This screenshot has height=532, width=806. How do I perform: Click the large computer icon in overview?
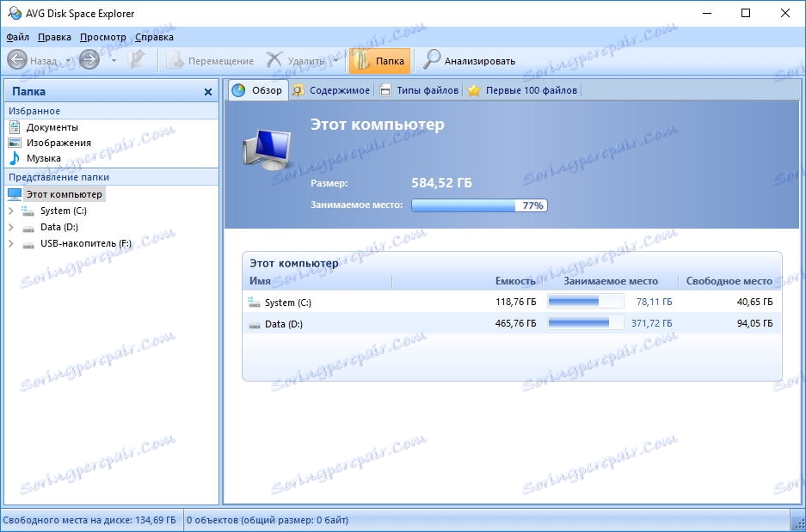pyautogui.click(x=268, y=150)
